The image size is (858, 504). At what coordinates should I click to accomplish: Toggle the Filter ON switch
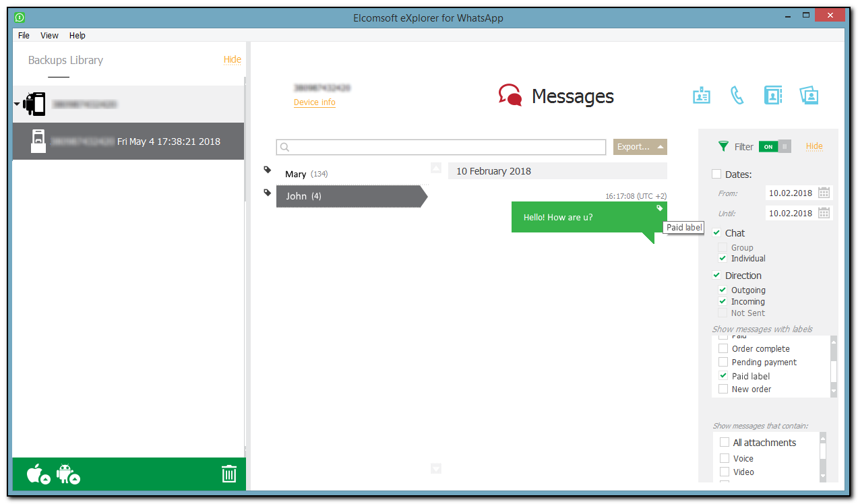pos(774,147)
